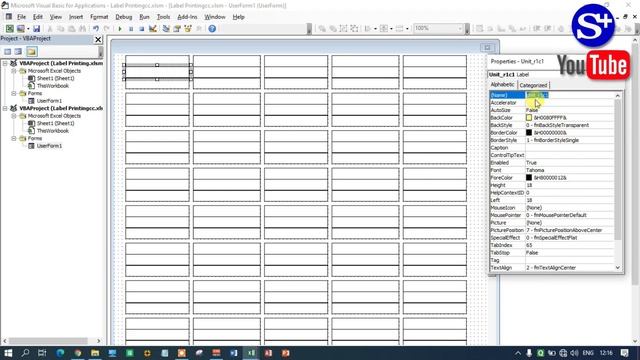Run the macro with the green Play icon
Viewport: 640px width, 360px height.
click(120, 29)
